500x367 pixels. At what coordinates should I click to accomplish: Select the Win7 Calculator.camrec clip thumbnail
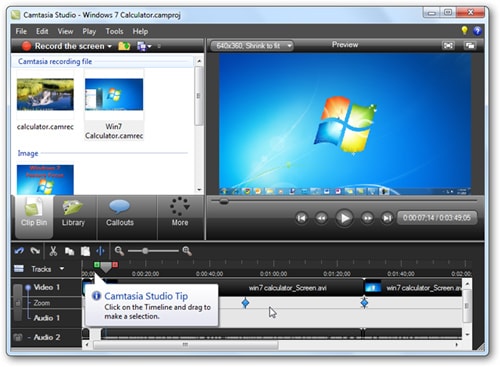pos(114,94)
